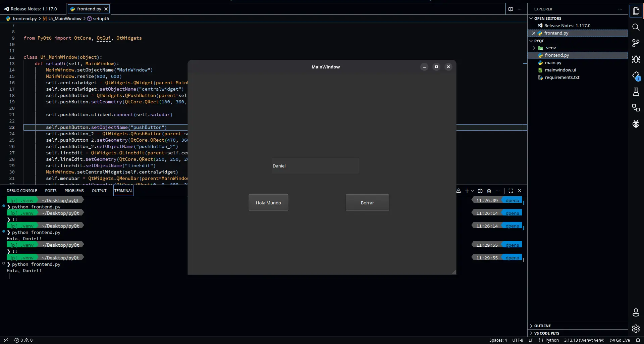Close frontend.py in Open Editors list
Image resolution: width=644 pixels, height=344 pixels.
[534, 33]
